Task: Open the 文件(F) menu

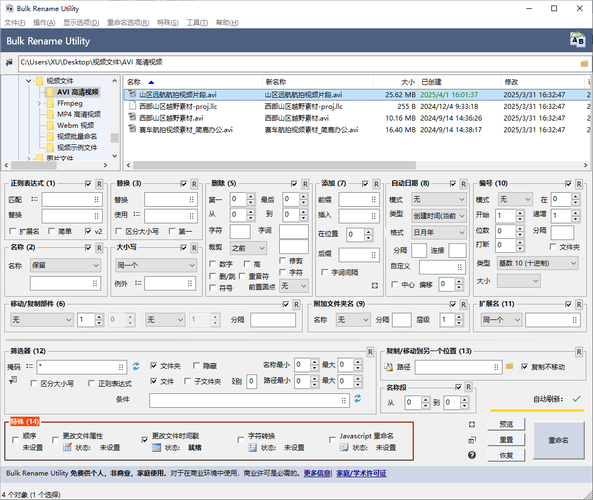Action: pos(15,23)
